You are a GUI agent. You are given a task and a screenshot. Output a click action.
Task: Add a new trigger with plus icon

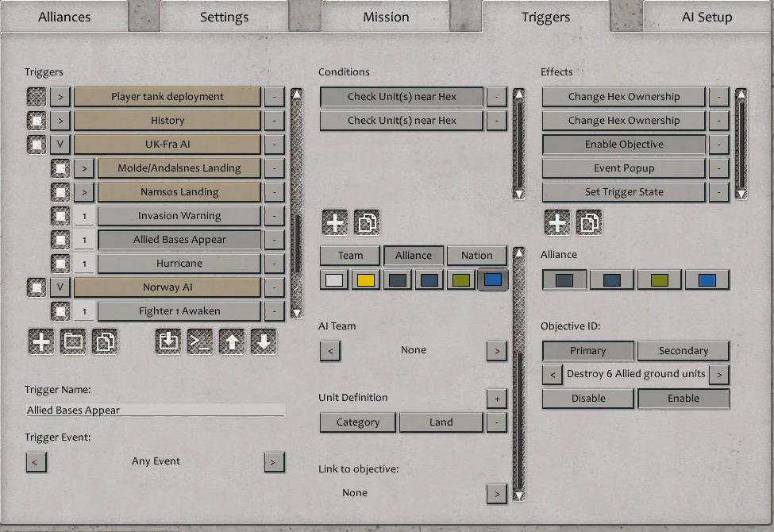pos(41,341)
